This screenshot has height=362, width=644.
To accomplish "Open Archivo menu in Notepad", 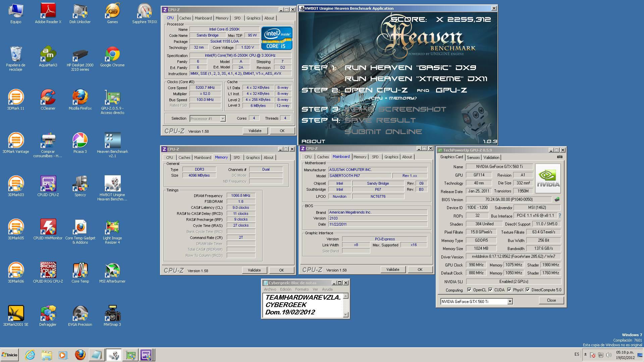I will tap(270, 289).
